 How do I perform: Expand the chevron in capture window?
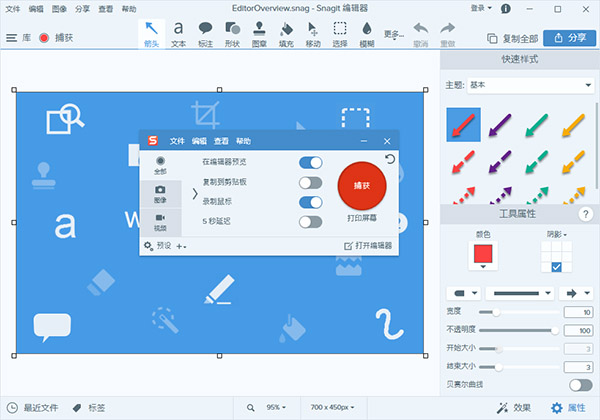click(195, 194)
